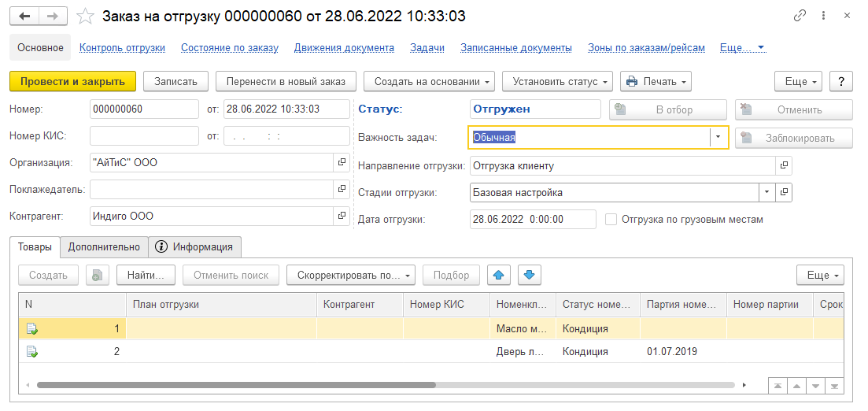Click the horizontal scrollbar thumb of the table

point(236,384)
